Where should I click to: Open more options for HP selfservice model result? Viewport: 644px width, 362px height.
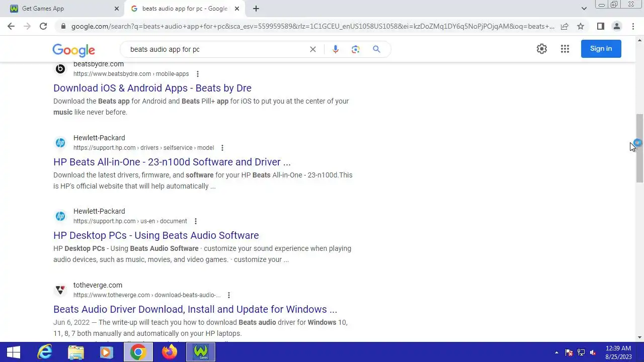(x=222, y=148)
